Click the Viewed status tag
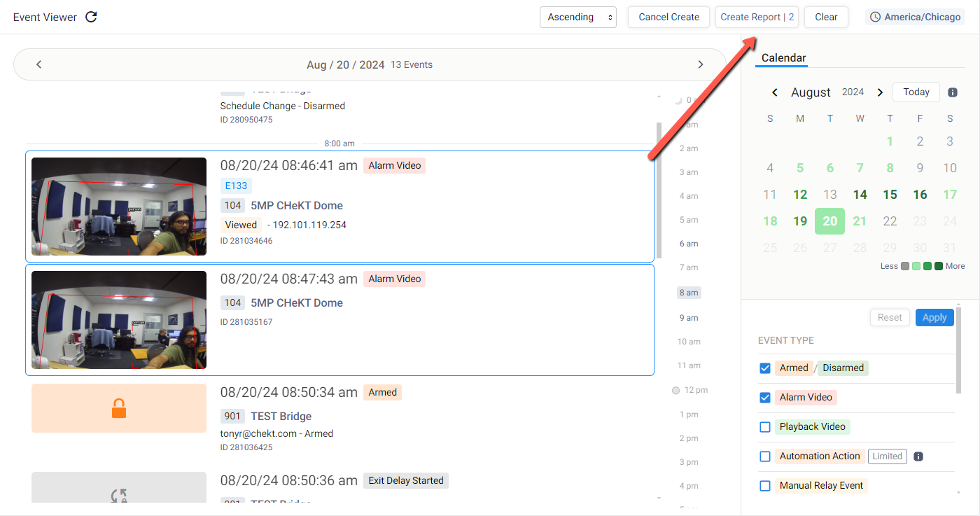The image size is (980, 516). point(241,225)
